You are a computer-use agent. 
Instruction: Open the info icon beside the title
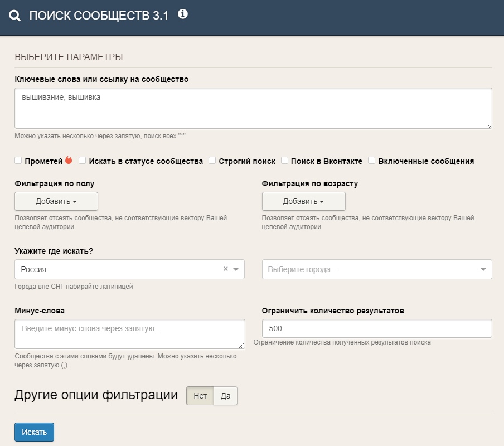point(183,14)
